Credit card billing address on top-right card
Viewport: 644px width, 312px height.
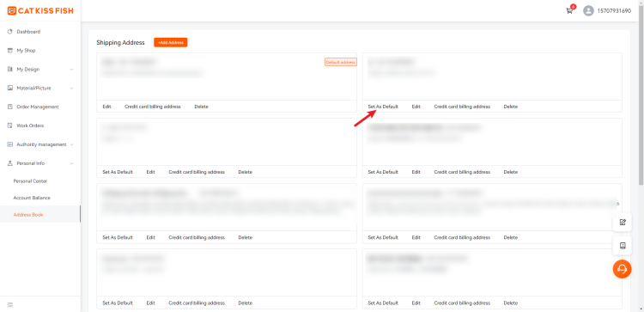(x=462, y=107)
